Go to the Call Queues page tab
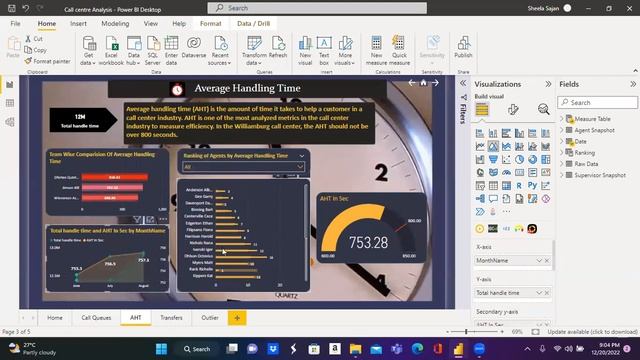The image size is (640, 360). point(96,318)
